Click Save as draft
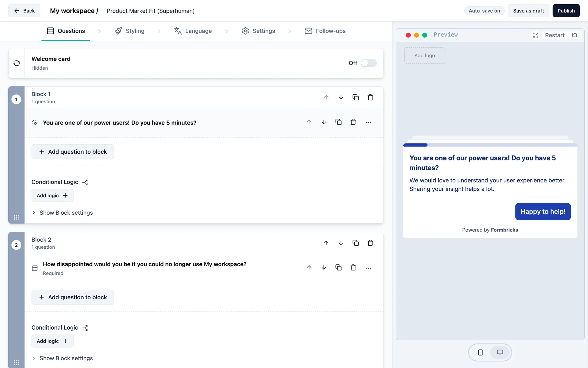 point(529,11)
